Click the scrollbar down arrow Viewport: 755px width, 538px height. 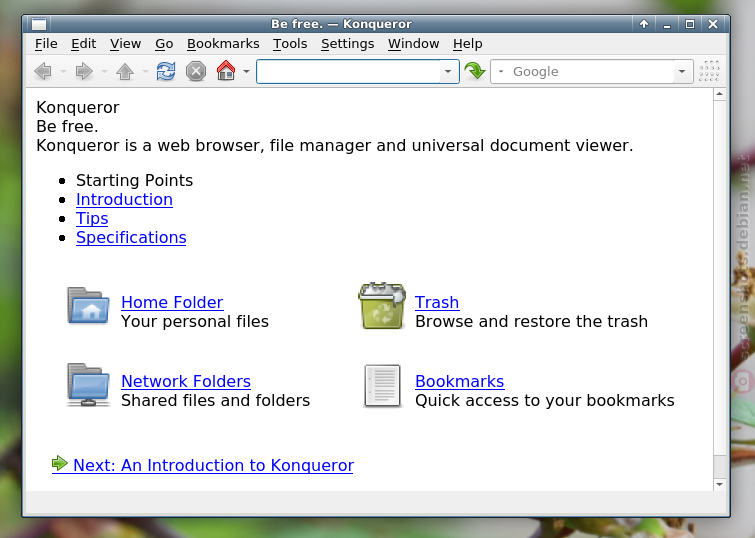pos(719,485)
